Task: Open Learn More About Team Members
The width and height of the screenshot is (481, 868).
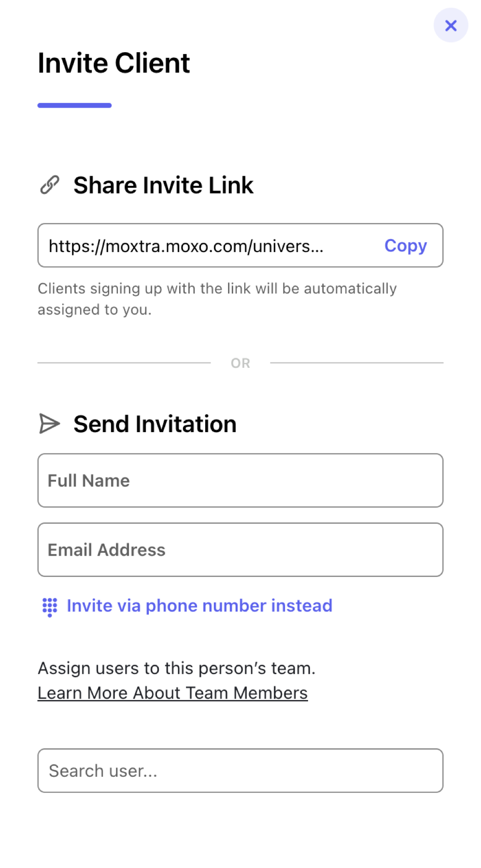Action: click(x=173, y=693)
